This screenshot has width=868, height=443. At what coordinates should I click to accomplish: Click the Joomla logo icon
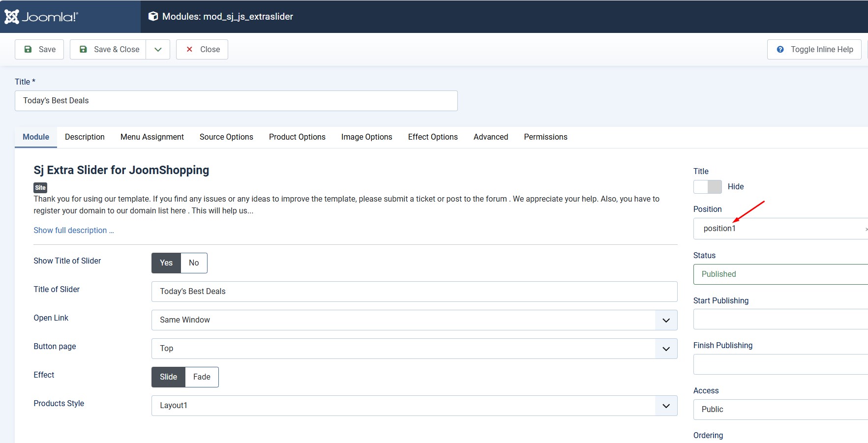click(12, 17)
